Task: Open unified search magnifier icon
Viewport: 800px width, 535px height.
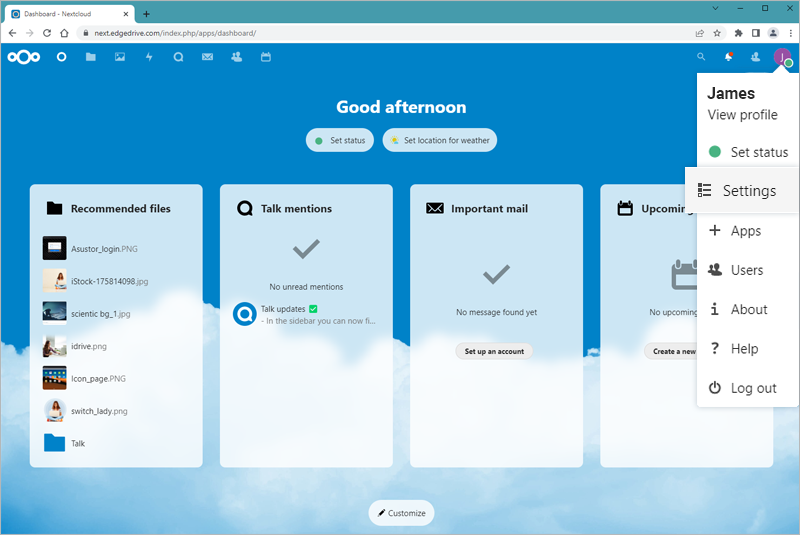Action: [701, 57]
